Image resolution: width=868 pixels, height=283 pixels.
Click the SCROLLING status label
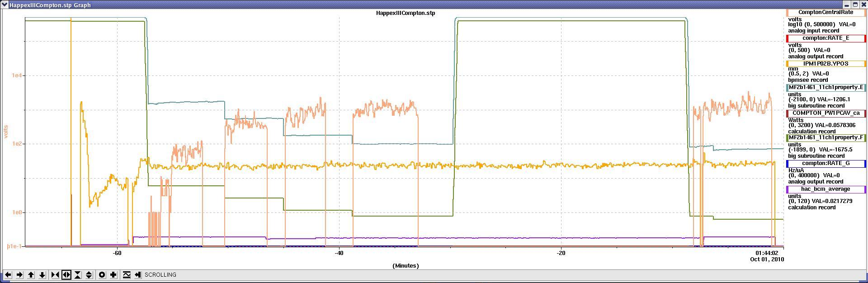(x=160, y=275)
